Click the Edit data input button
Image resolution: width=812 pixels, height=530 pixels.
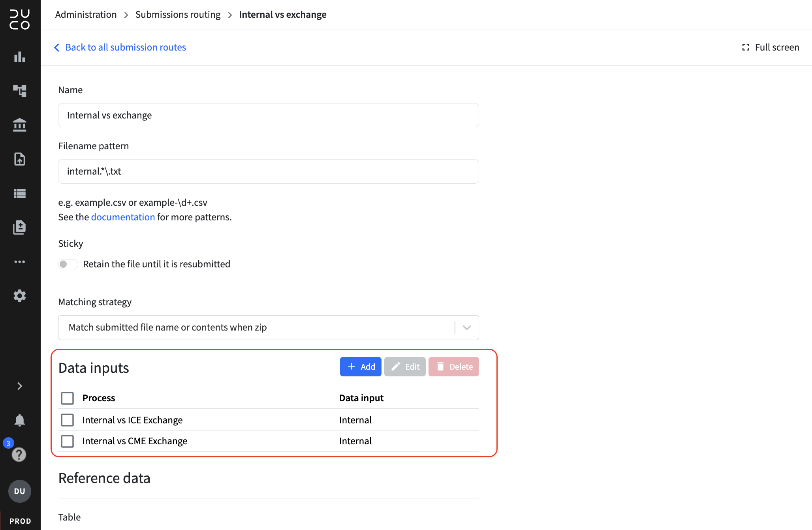(404, 367)
